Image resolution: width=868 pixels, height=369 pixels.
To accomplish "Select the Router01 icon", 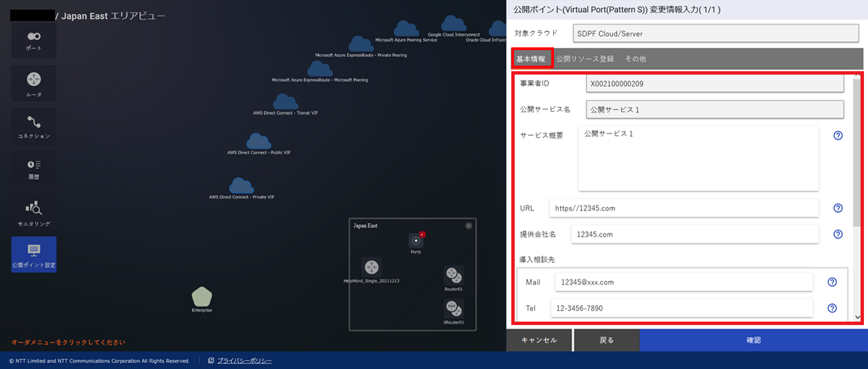I will point(454,275).
